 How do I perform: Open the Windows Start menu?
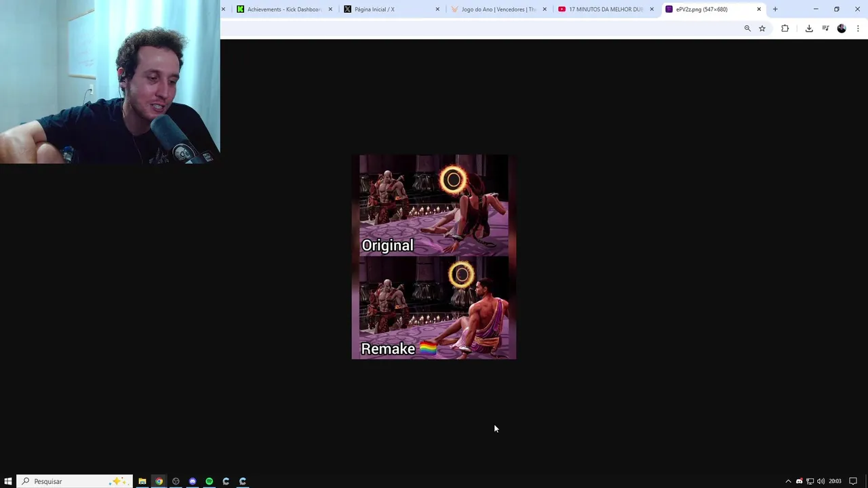click(8, 481)
